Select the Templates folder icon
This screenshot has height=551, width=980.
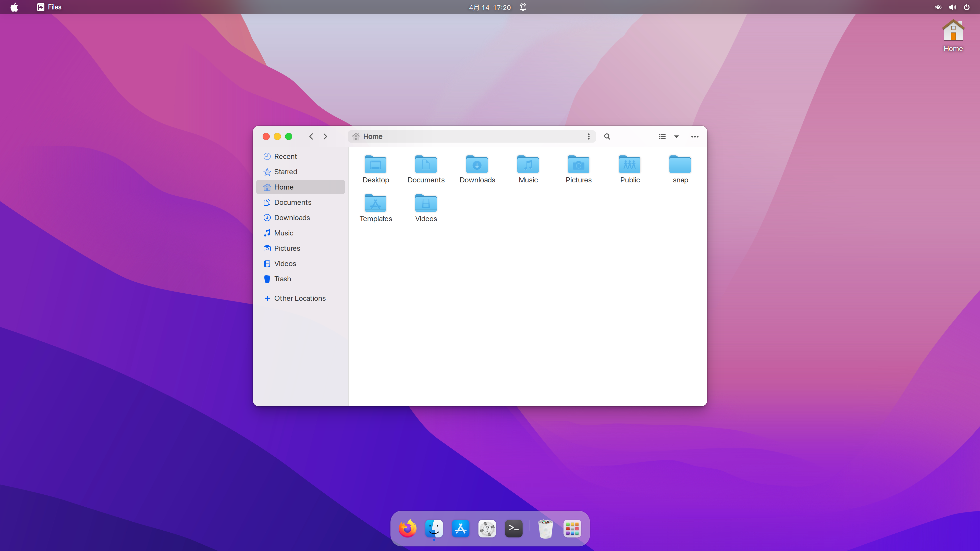tap(375, 204)
